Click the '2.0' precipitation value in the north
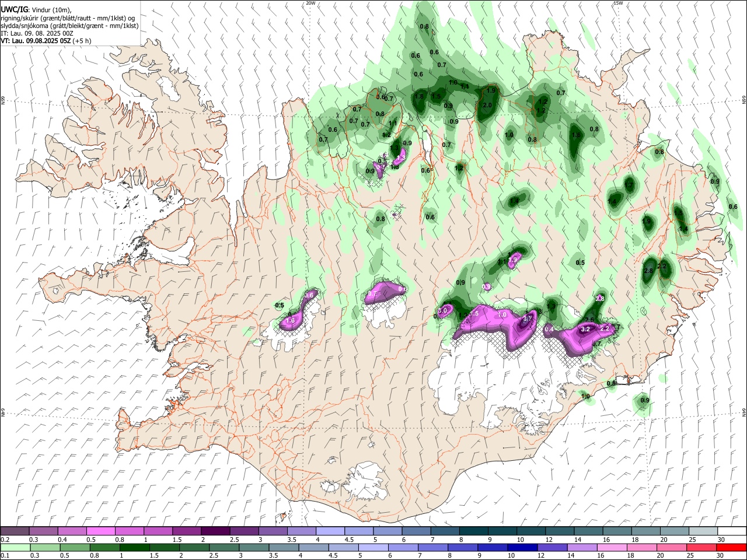The image size is (747, 560). pos(487,105)
